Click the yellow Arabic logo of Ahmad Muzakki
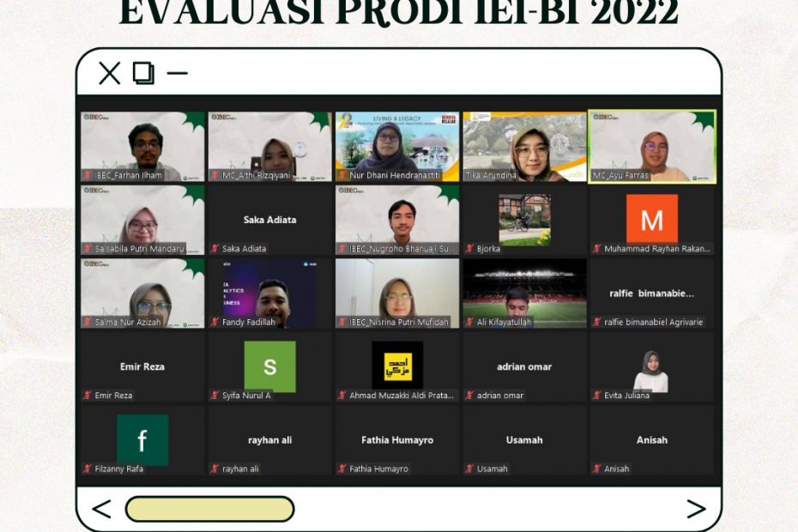The image size is (798, 532). 396,365
